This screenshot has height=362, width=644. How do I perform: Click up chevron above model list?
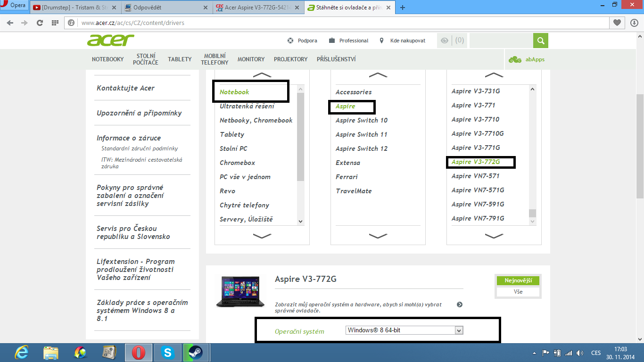[x=494, y=75]
